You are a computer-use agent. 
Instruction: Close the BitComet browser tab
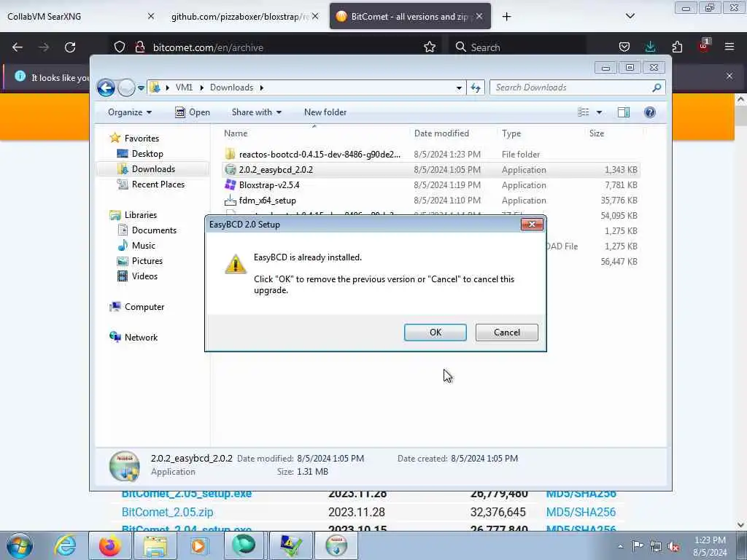tap(479, 16)
